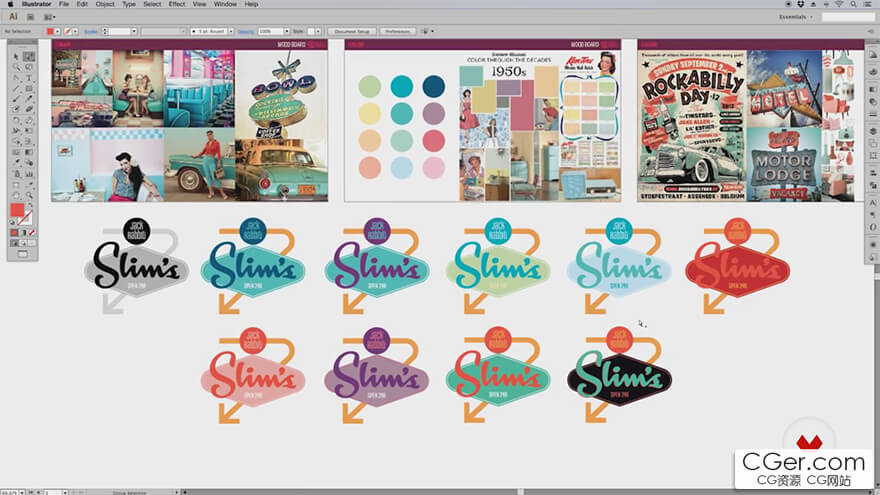Select the Magic Wand tool
This screenshot has height=495, width=880.
pos(16,67)
